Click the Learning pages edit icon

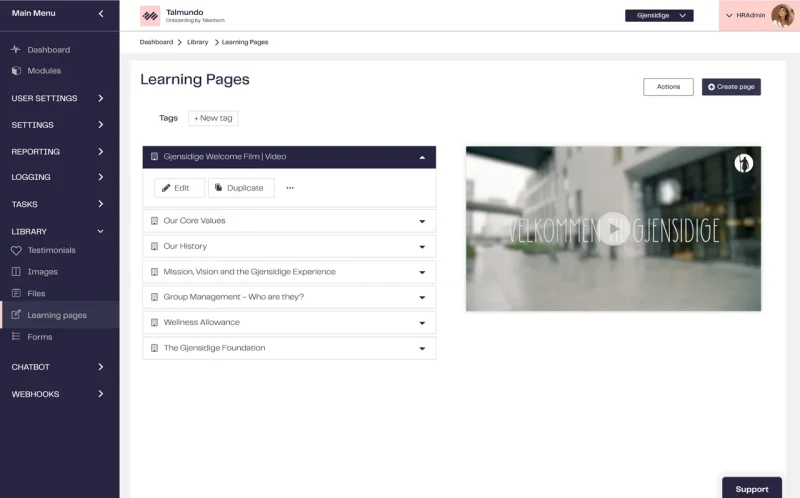[16, 314]
